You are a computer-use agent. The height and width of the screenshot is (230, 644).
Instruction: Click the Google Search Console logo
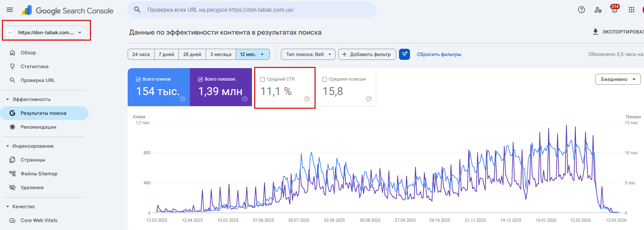click(x=67, y=10)
